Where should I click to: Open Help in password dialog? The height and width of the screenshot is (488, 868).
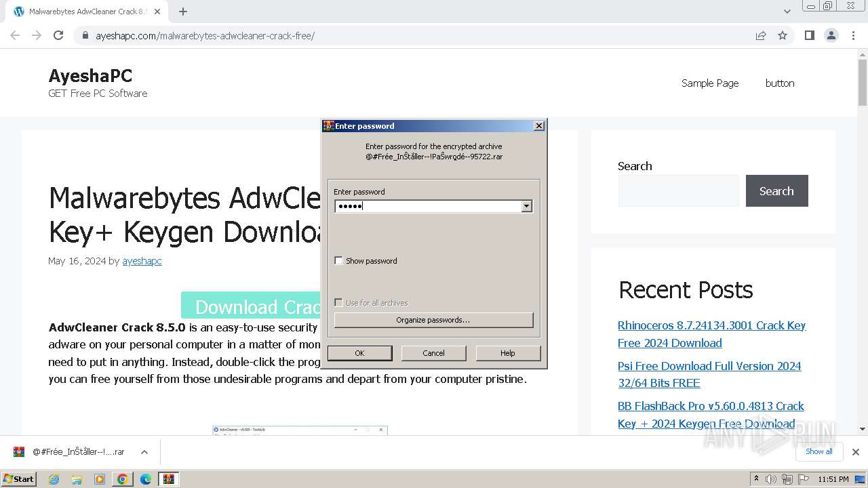(x=508, y=353)
